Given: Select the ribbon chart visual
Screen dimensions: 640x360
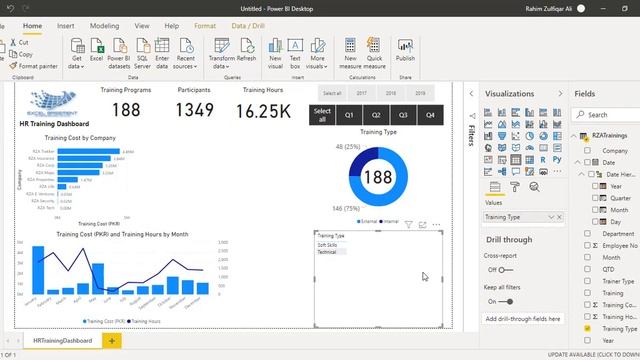Looking at the screenshot, I should (x=557, y=124).
